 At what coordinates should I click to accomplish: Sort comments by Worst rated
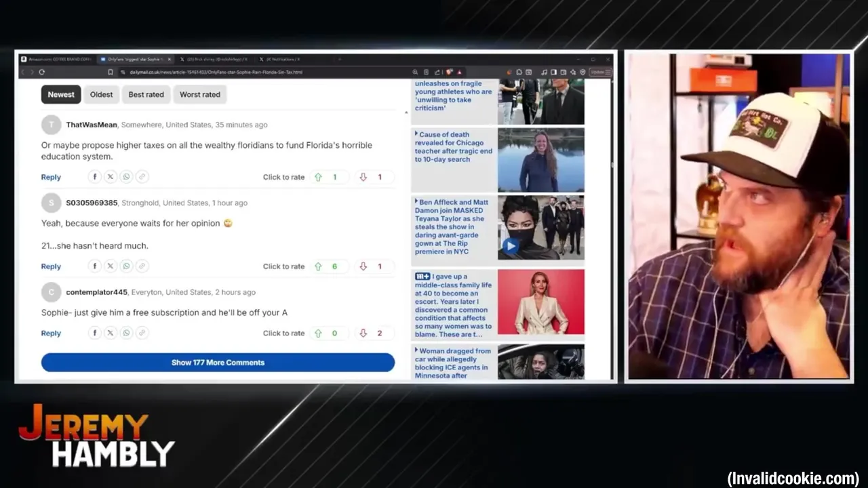tap(200, 94)
